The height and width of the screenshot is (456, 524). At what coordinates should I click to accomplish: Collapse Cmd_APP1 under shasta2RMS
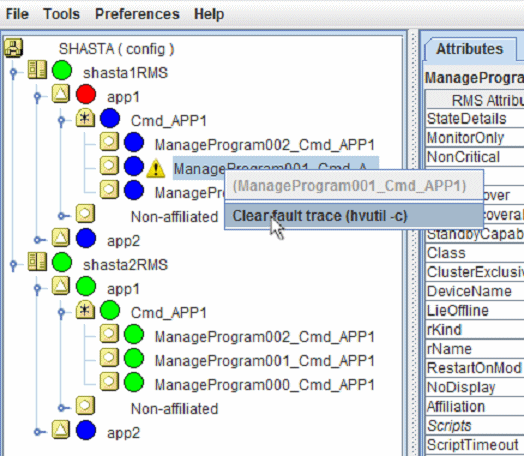[61, 313]
